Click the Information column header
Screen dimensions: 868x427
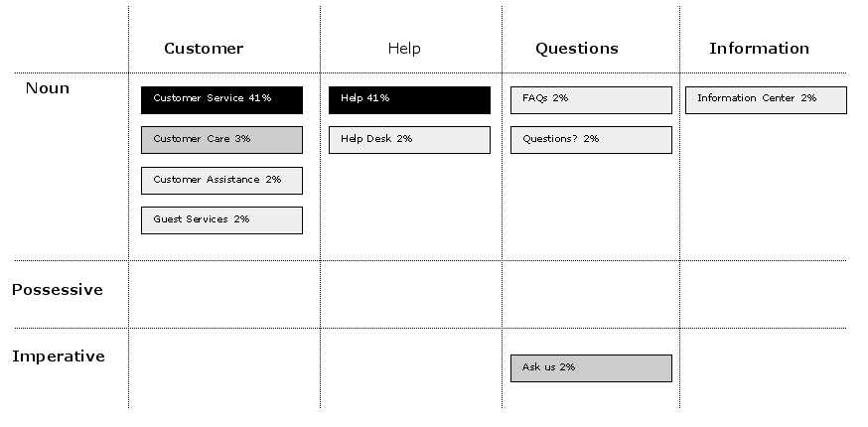(760, 49)
